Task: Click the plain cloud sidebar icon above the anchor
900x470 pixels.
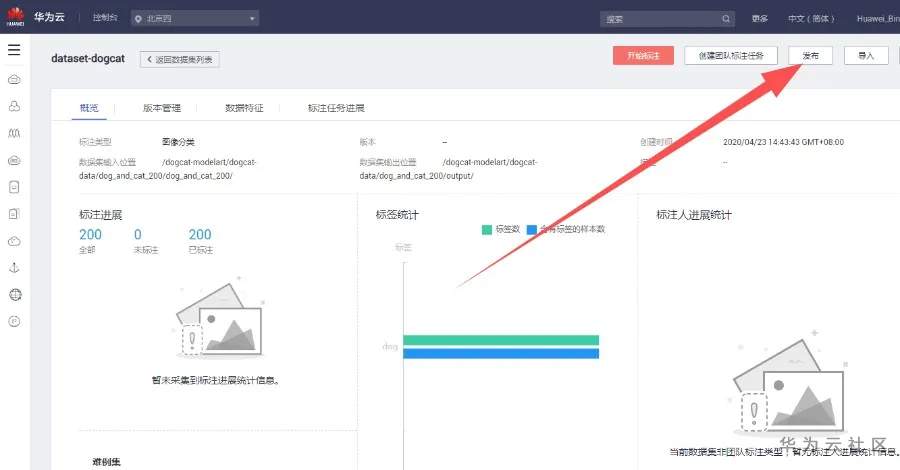Action: pos(14,241)
